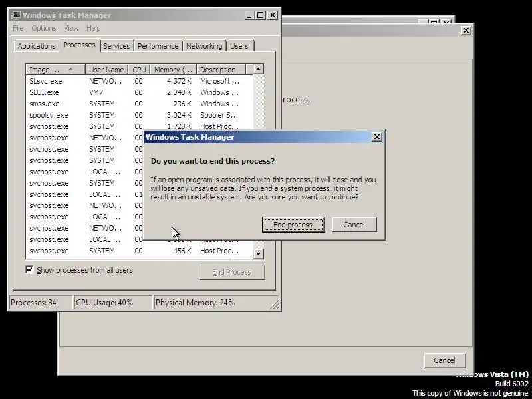532x399 pixels.
Task: Confirm with the End process dialog button
Action: [x=293, y=225]
